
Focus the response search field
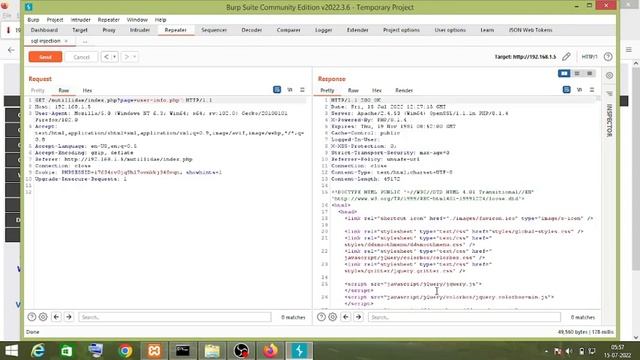pyautogui.click(x=464, y=317)
